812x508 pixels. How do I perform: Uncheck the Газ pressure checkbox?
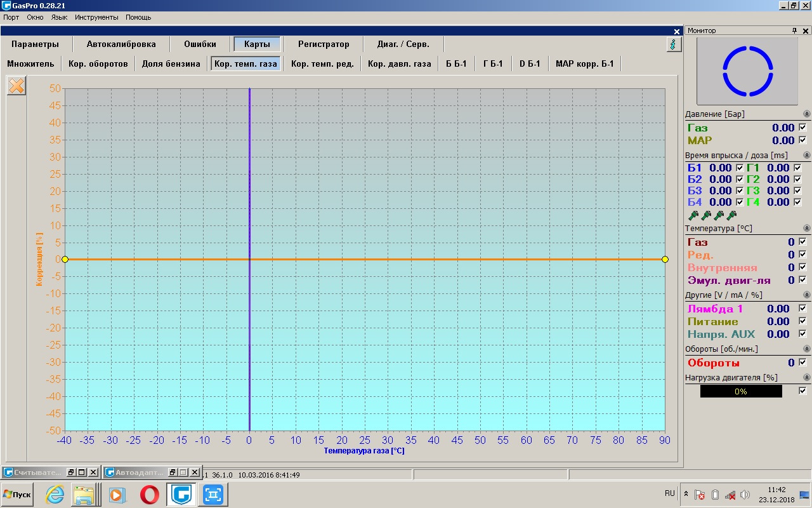802,128
